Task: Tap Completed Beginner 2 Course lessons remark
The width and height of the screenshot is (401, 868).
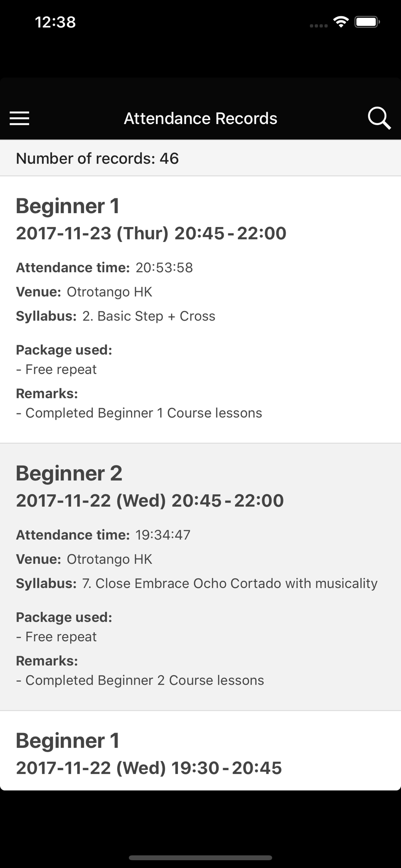Action: 144,680
